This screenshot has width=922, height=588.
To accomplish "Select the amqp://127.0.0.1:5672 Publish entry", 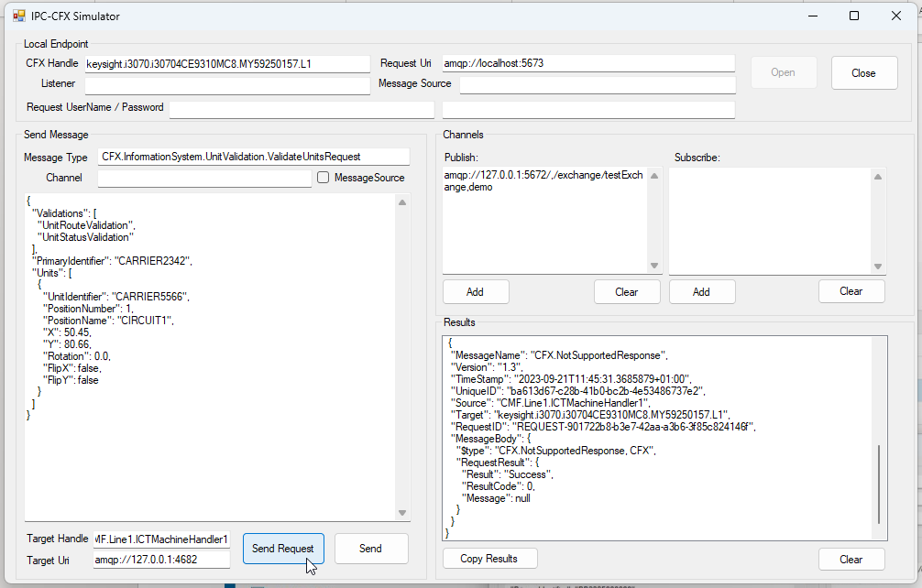I will click(543, 181).
